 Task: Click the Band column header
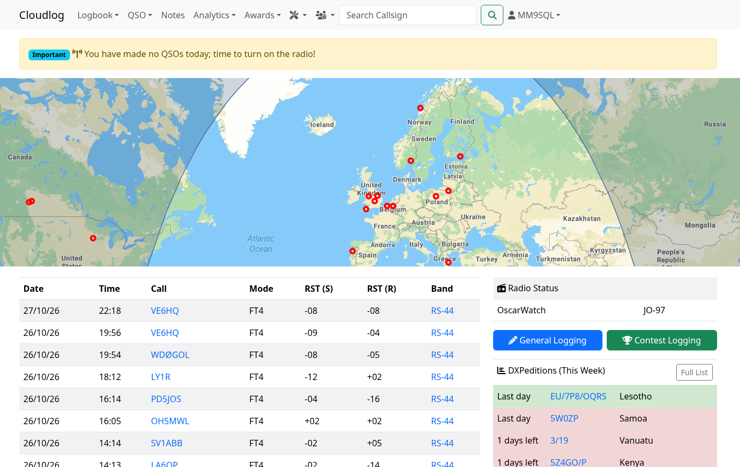pyautogui.click(x=442, y=289)
